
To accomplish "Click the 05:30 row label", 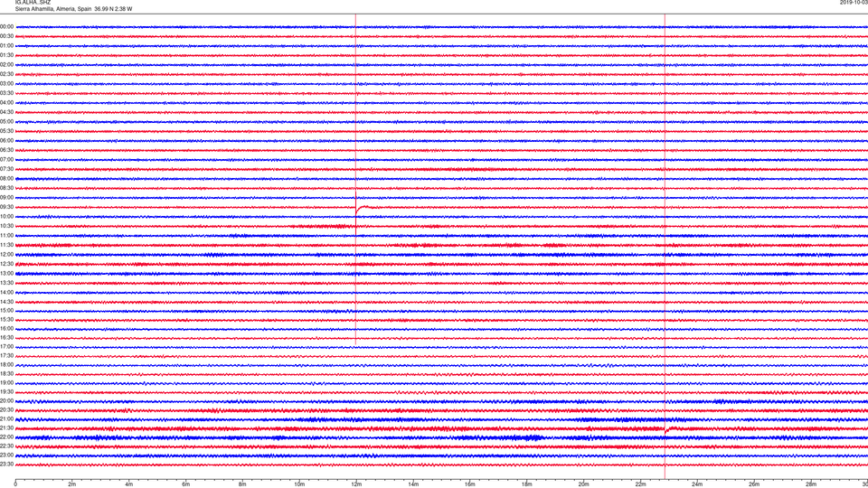I will pos(6,131).
